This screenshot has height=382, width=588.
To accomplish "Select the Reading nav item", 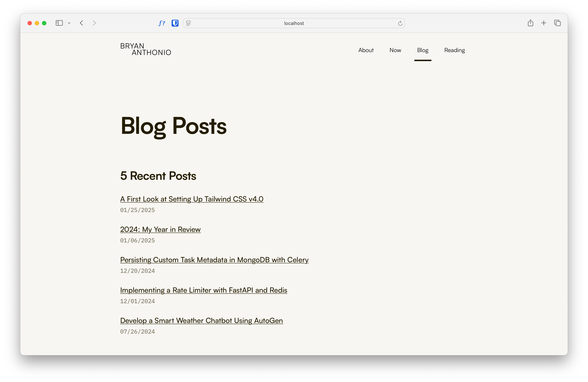I will click(x=455, y=50).
